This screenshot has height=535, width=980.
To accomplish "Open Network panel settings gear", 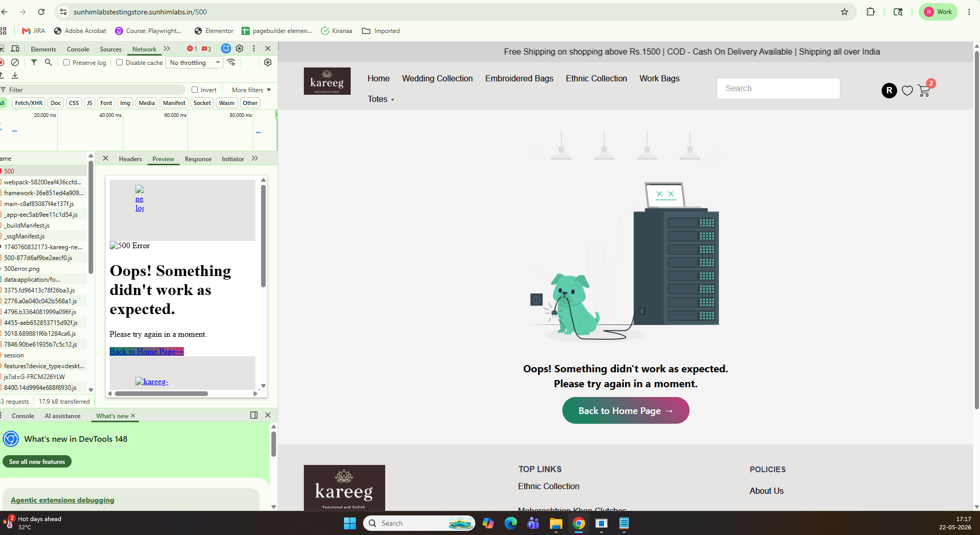I will click(x=268, y=62).
